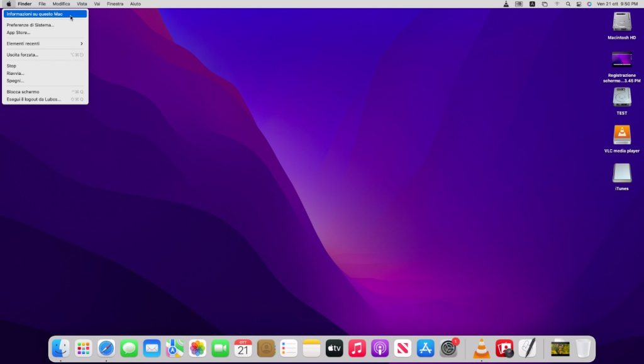This screenshot has width=644, height=364.
Task: Open the Music app in the Dock
Action: click(x=357, y=348)
